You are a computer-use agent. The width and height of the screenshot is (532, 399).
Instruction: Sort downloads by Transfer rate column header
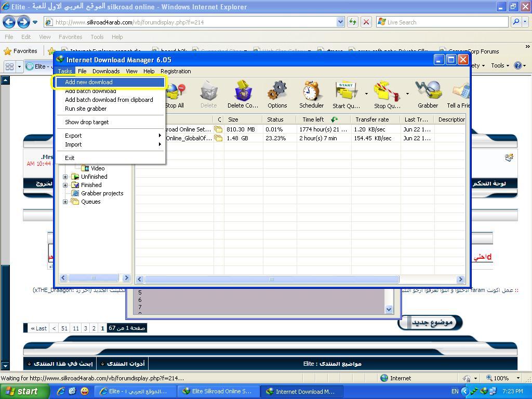tap(376, 119)
